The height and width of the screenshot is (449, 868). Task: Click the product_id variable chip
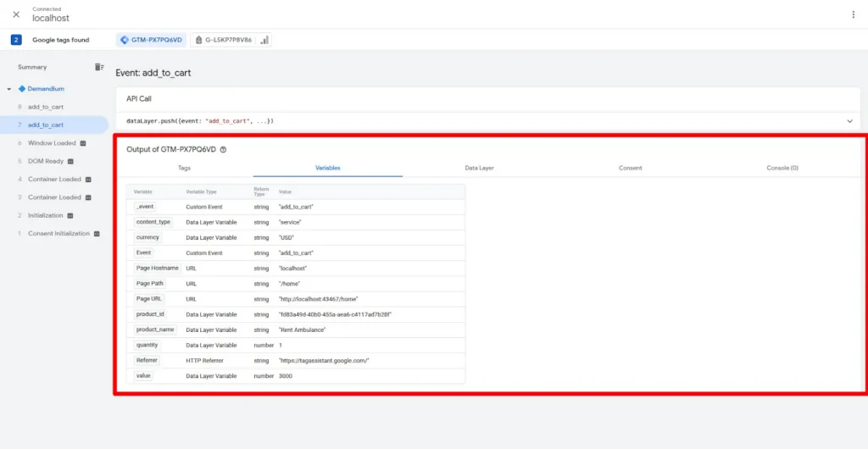click(x=149, y=314)
